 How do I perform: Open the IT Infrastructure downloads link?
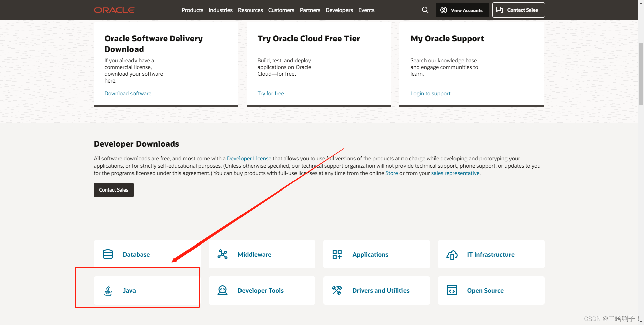491,254
